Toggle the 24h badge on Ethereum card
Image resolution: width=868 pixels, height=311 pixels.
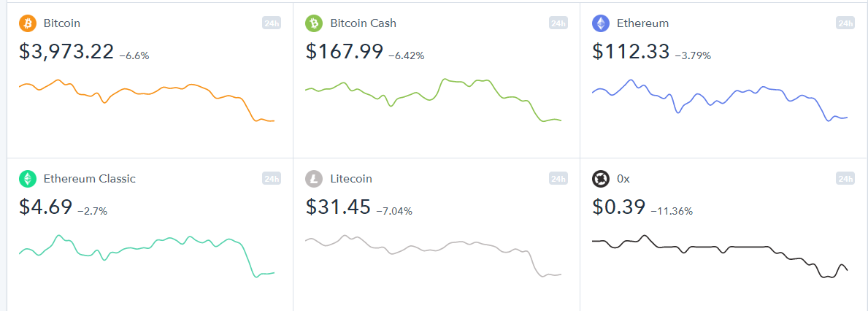pos(845,23)
